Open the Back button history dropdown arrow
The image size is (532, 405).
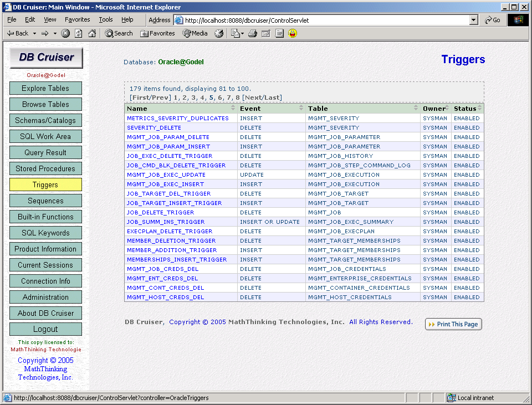click(x=34, y=33)
